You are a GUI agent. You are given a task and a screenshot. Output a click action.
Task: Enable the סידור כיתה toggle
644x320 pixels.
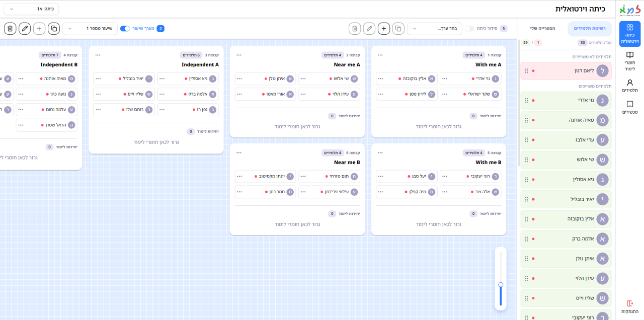tap(469, 29)
